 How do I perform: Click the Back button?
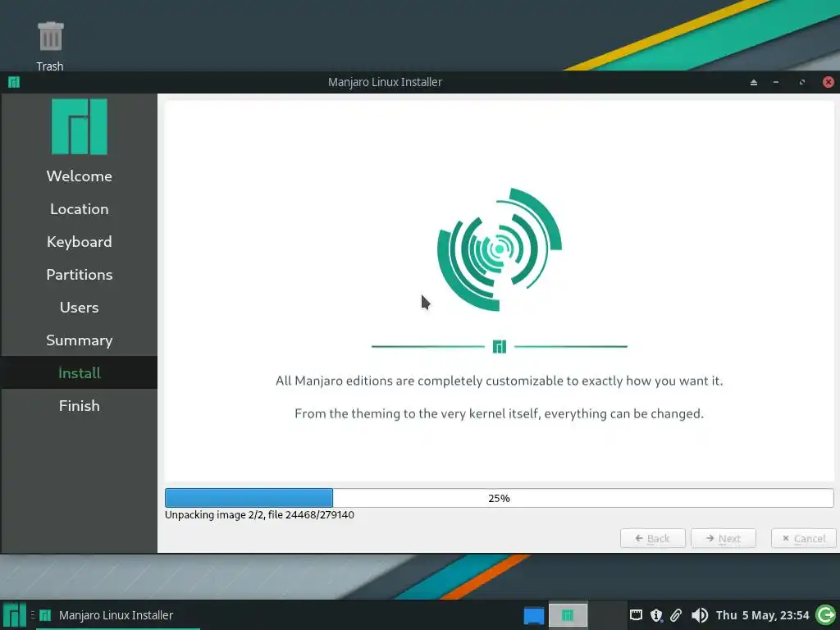point(652,538)
